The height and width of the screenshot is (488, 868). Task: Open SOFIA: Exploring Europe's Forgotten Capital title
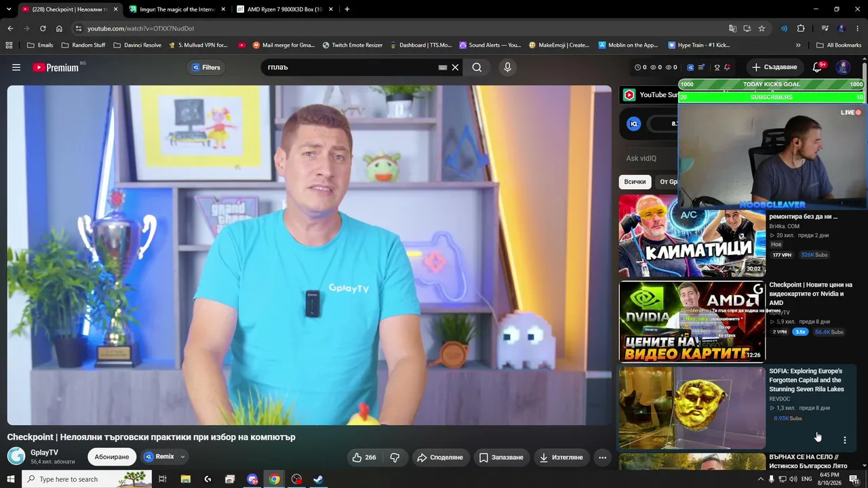click(x=807, y=380)
